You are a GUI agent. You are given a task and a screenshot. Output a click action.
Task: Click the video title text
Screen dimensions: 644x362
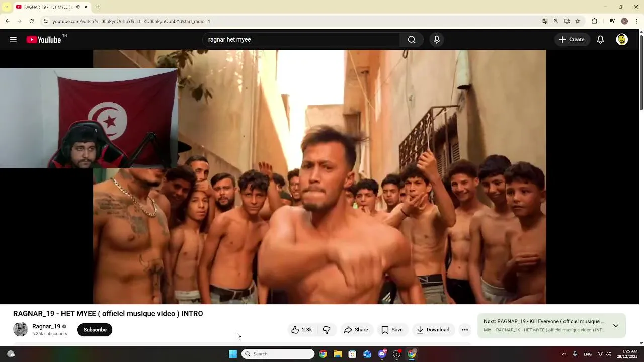108,314
